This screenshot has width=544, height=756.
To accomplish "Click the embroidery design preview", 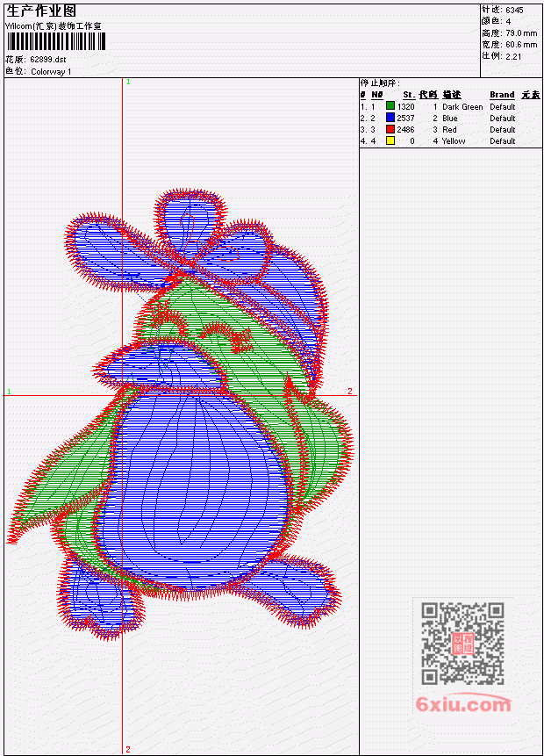I will point(180,414).
